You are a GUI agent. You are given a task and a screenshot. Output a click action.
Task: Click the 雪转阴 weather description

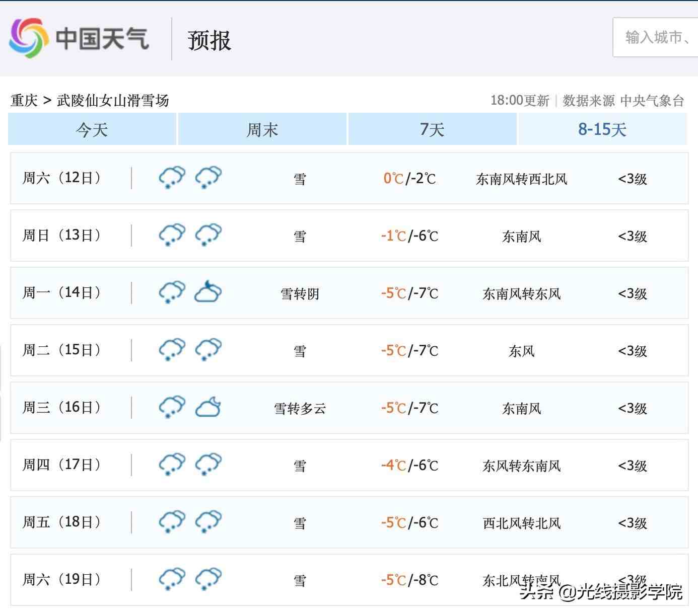click(x=300, y=294)
